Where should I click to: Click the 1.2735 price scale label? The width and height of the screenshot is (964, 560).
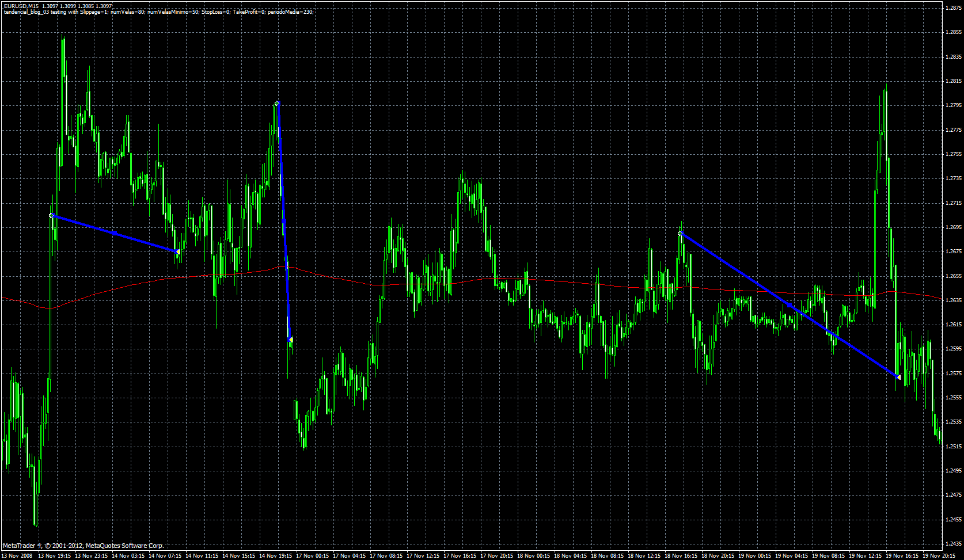(954, 178)
